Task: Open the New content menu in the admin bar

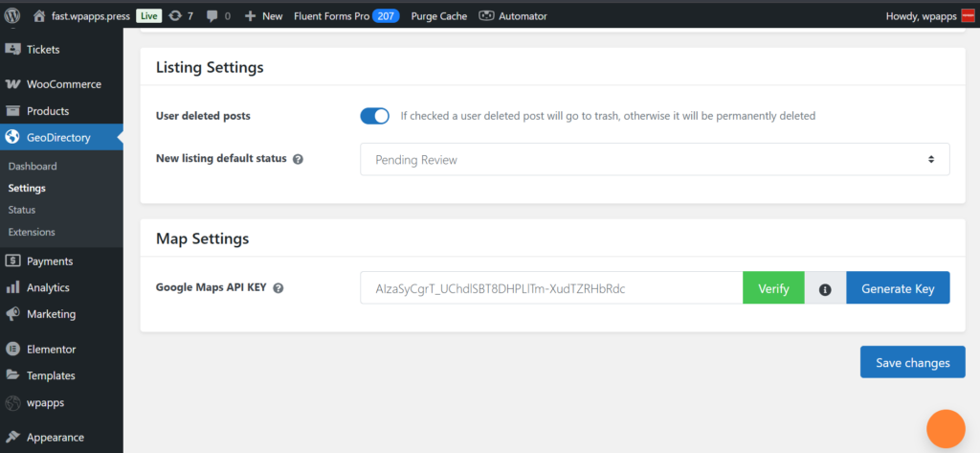Action: click(263, 16)
